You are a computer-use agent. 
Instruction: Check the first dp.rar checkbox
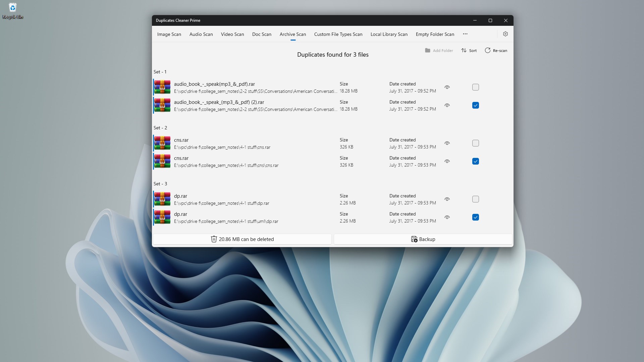tap(475, 199)
